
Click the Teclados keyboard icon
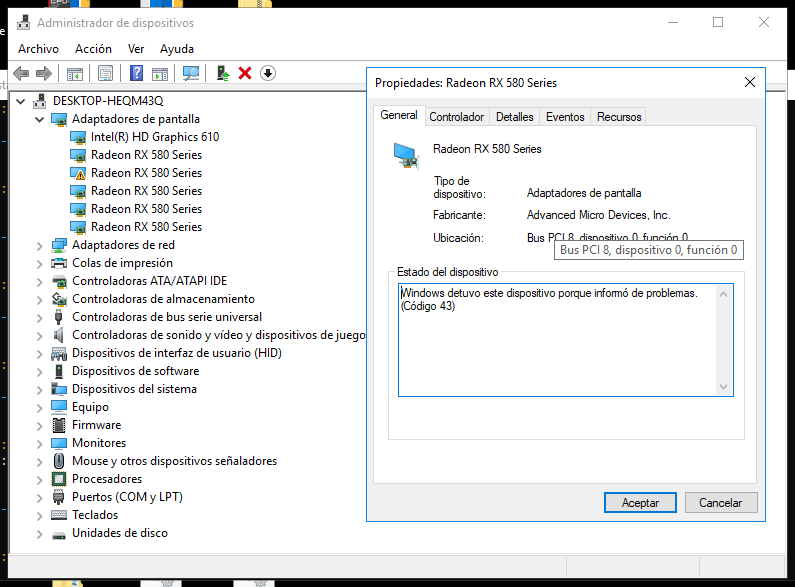59,515
